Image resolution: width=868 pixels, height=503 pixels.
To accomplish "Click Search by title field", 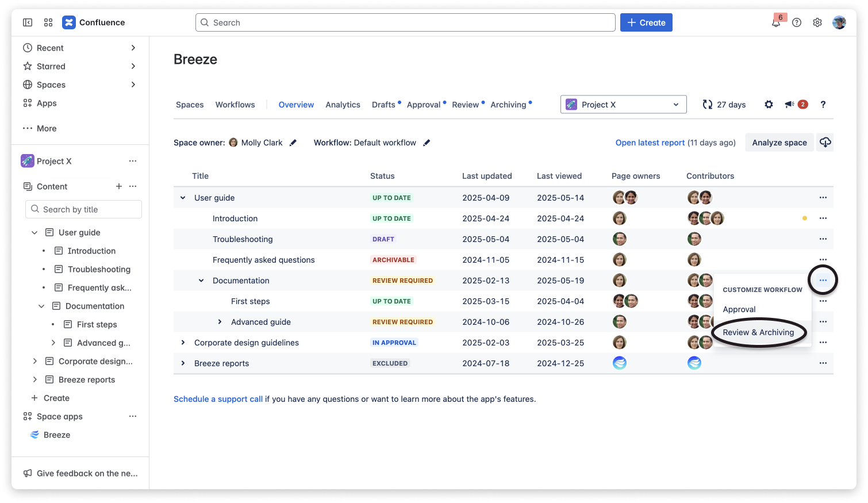I will pos(83,209).
